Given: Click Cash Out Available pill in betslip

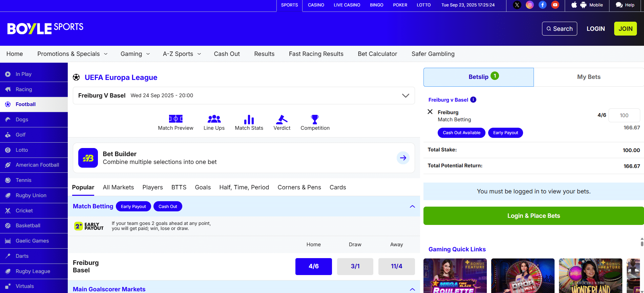Looking at the screenshot, I should pyautogui.click(x=461, y=133).
